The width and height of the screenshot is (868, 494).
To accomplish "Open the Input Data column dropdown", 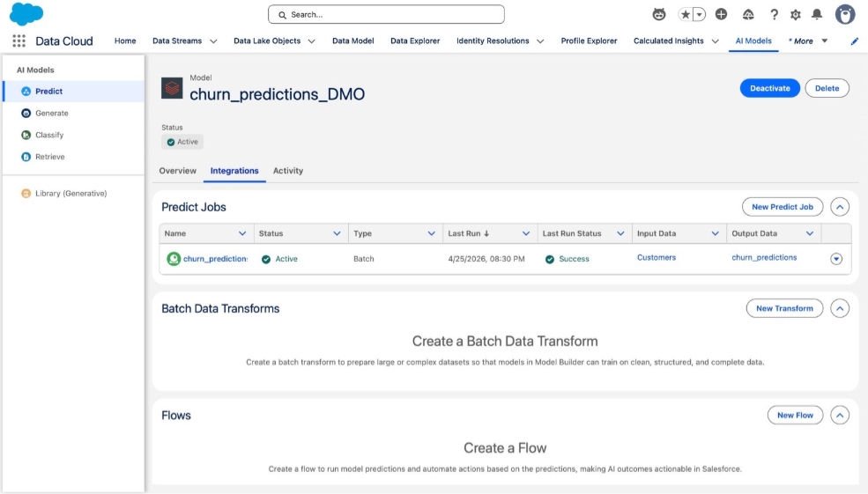I will coord(716,233).
